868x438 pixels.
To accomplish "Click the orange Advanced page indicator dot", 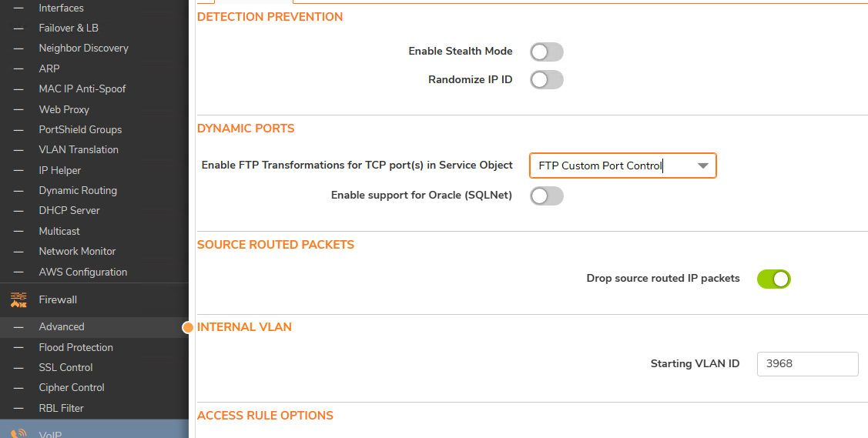I will click(188, 328).
